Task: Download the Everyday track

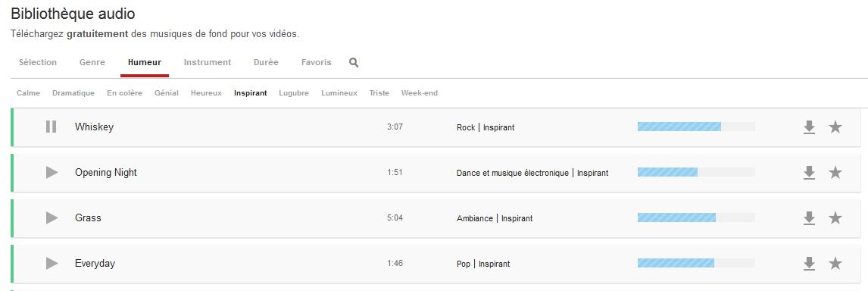Action: coord(810,264)
